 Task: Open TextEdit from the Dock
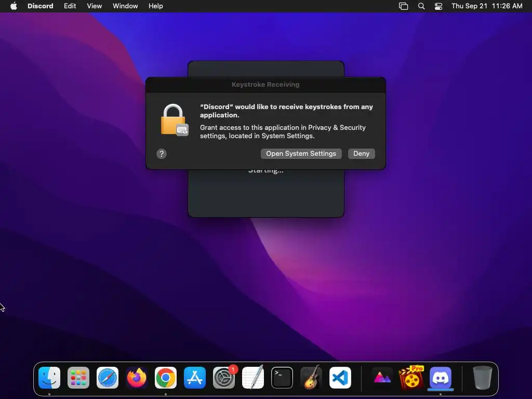coord(253,377)
